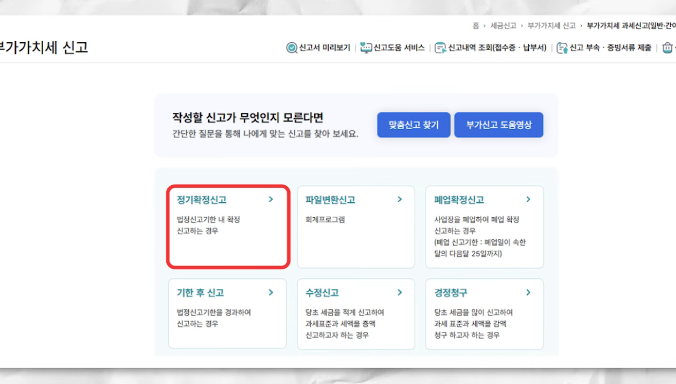This screenshot has width=676, height=384.
Task: Click the 신고 부속·증빙서류 제출 upload icon
Action: click(x=562, y=47)
